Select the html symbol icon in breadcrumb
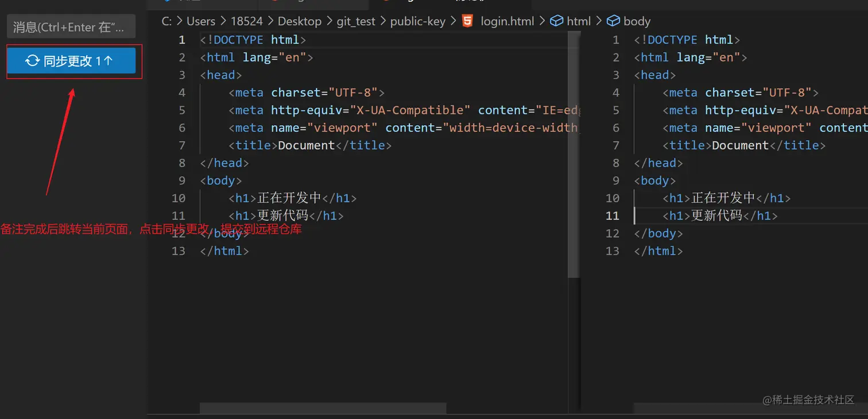Viewport: 868px width, 419px height. tap(556, 21)
